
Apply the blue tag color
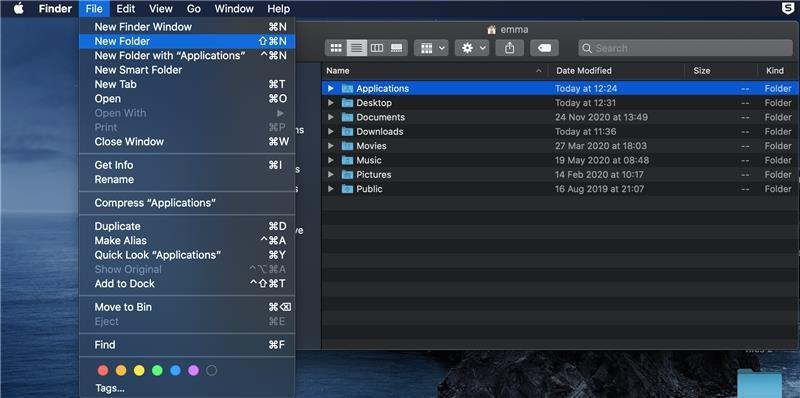click(x=175, y=370)
